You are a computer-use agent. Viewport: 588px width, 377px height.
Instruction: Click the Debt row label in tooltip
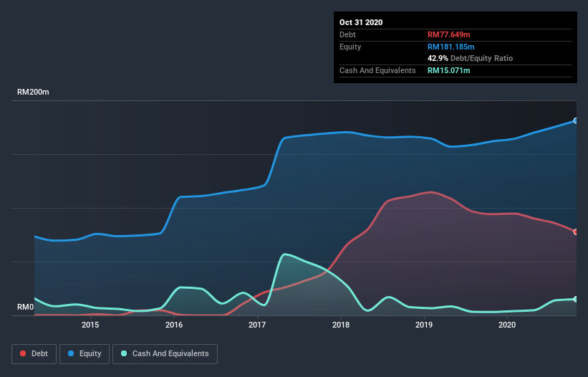point(347,34)
